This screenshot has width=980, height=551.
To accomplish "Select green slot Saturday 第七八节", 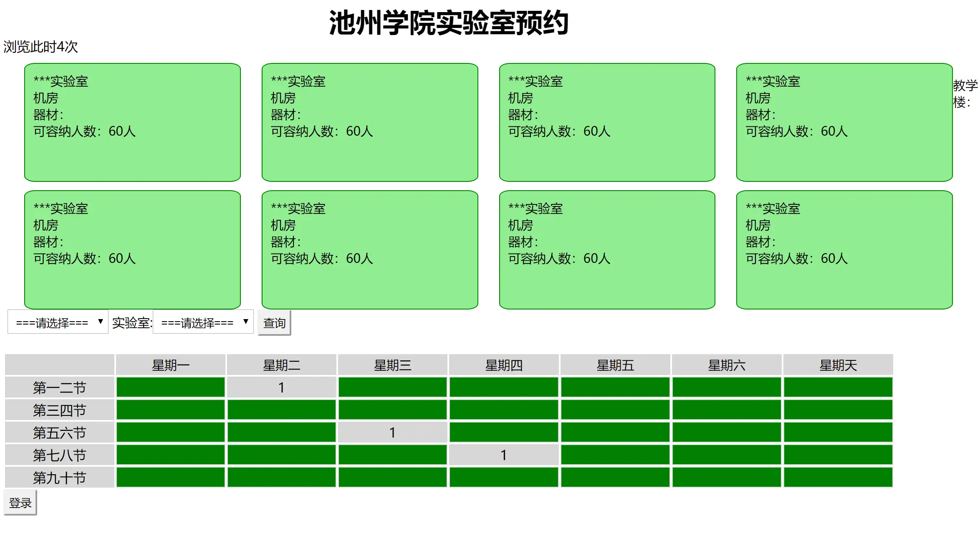I will coord(727,455).
